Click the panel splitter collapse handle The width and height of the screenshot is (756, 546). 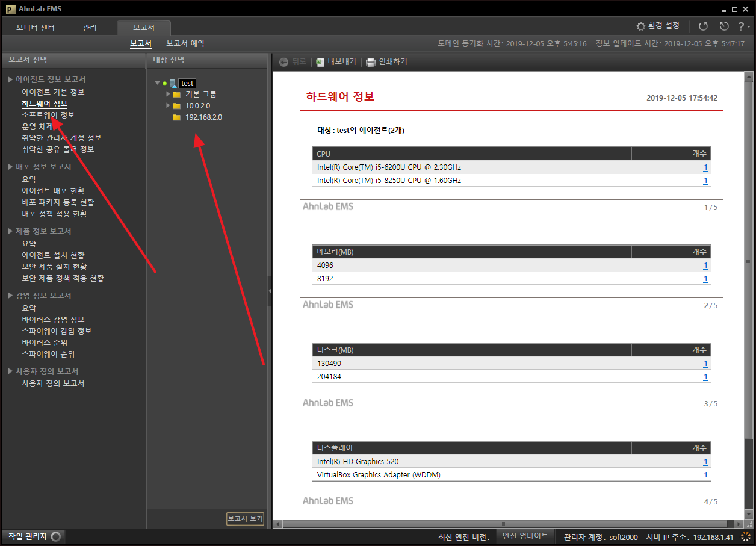point(270,291)
